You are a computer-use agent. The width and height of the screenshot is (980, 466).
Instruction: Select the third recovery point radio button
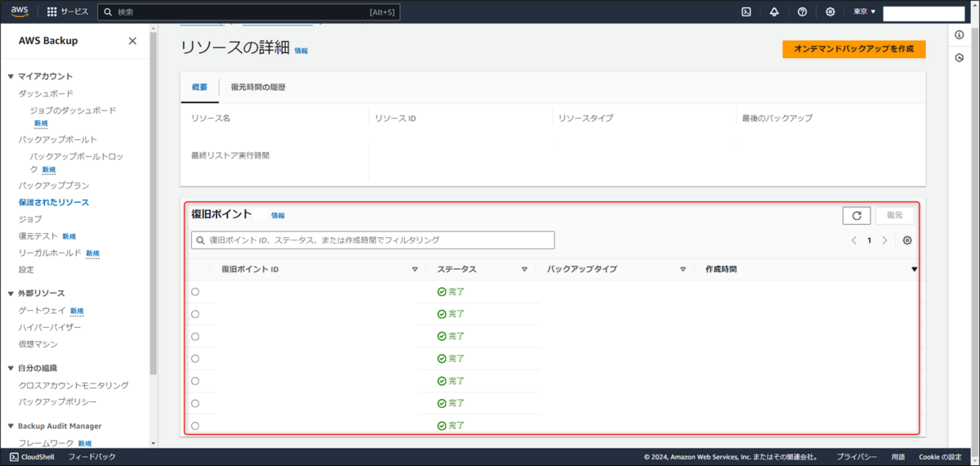point(195,336)
